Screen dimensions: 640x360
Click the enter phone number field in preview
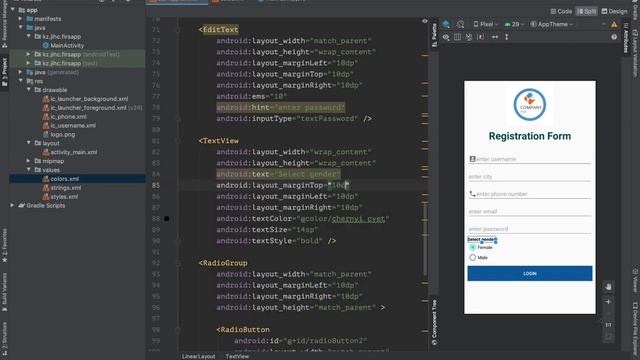530,194
